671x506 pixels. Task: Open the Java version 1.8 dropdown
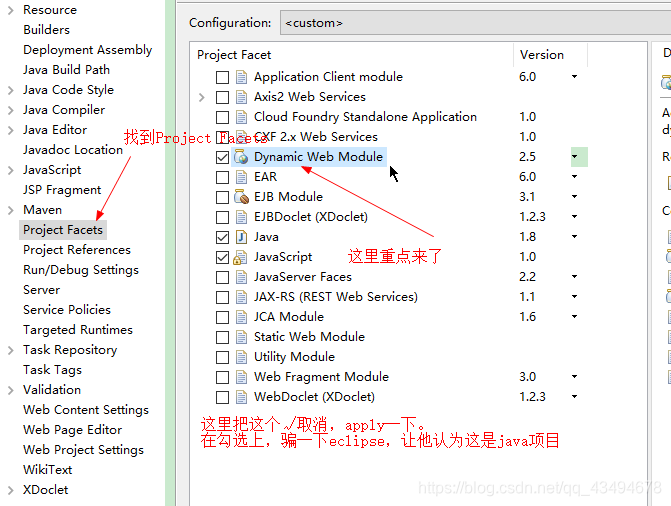click(575, 236)
